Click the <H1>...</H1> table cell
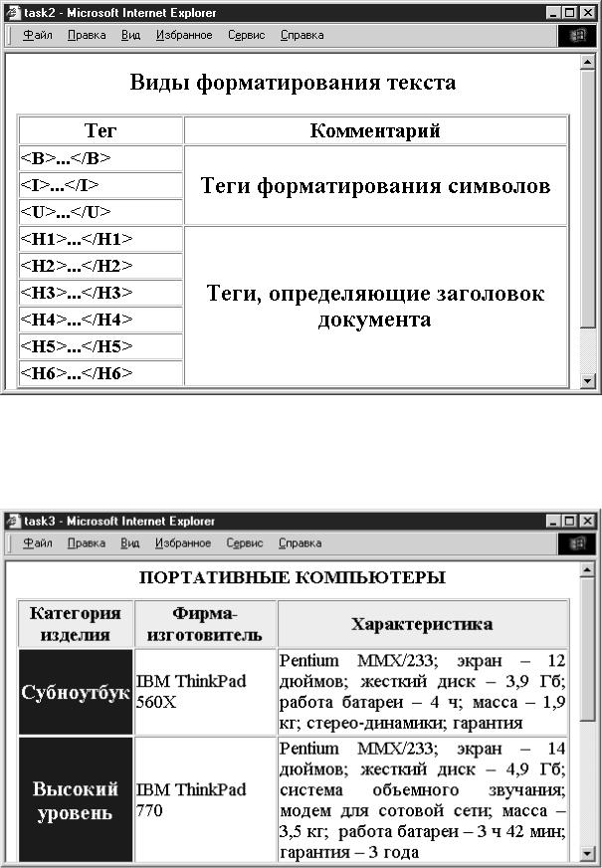This screenshot has height=868, width=602. (100, 239)
